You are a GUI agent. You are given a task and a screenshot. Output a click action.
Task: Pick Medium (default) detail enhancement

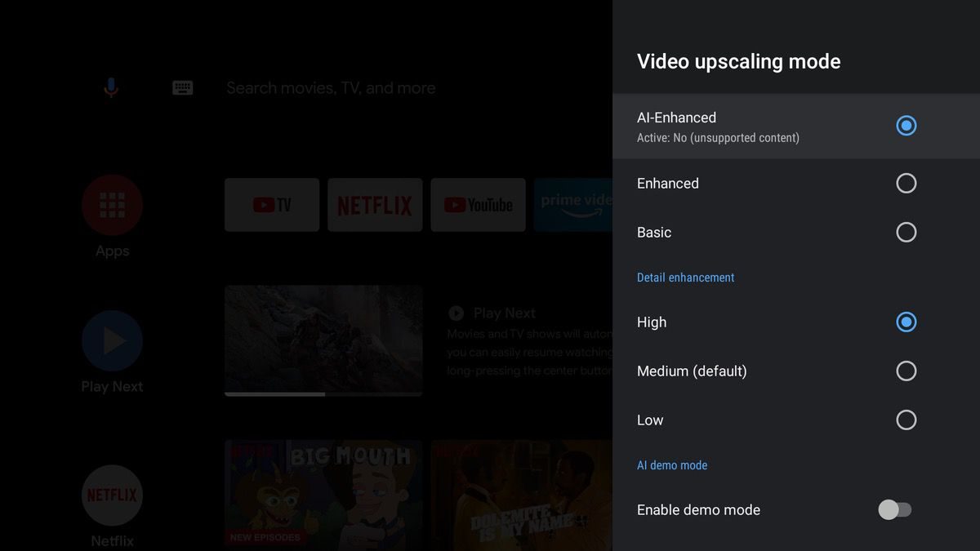[x=906, y=371]
